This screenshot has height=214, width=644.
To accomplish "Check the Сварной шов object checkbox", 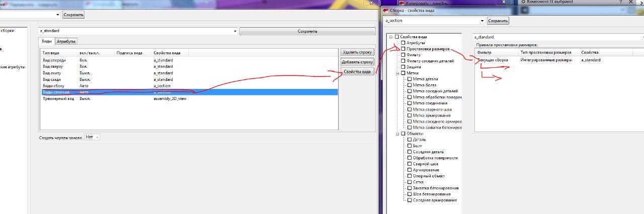I will pos(409,164).
